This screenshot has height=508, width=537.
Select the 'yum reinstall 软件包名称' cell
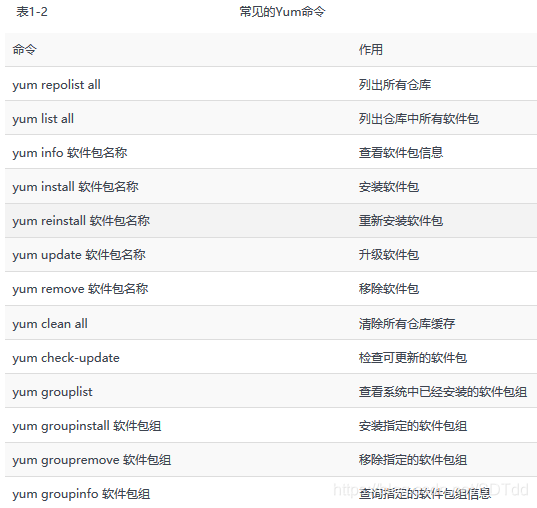click(x=81, y=221)
